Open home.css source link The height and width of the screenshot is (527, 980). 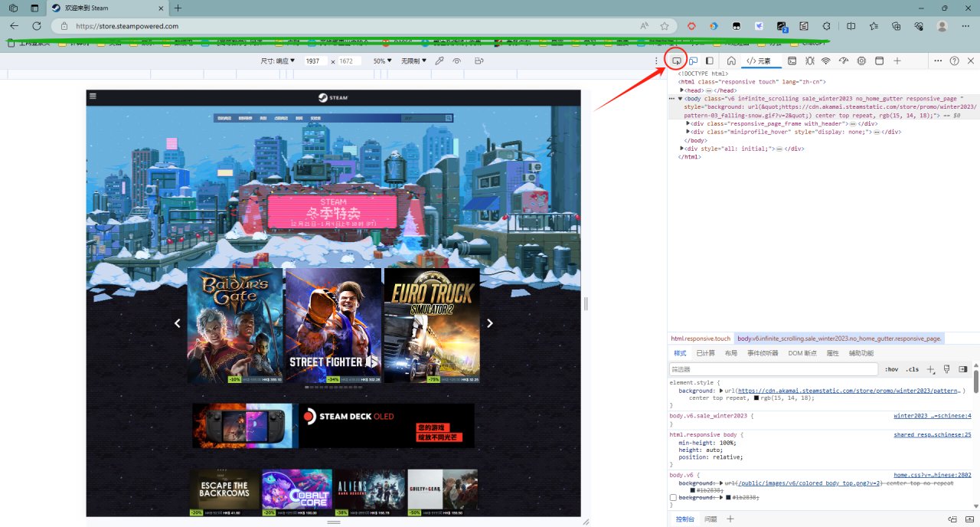pyautogui.click(x=933, y=475)
